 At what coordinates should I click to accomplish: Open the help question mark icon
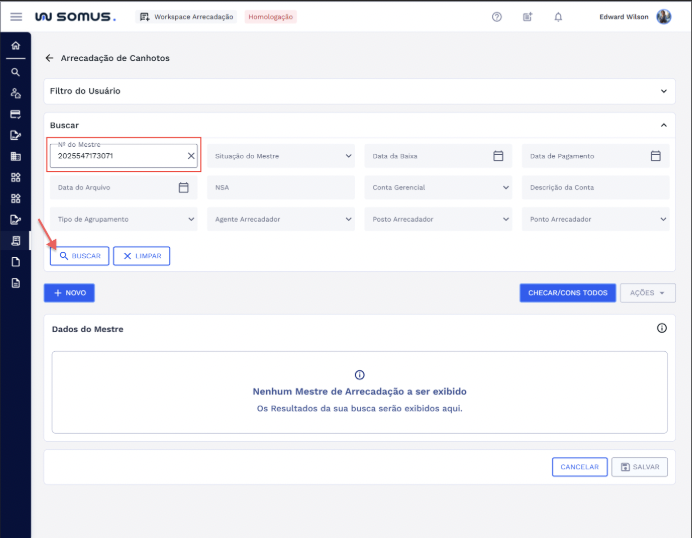click(497, 17)
